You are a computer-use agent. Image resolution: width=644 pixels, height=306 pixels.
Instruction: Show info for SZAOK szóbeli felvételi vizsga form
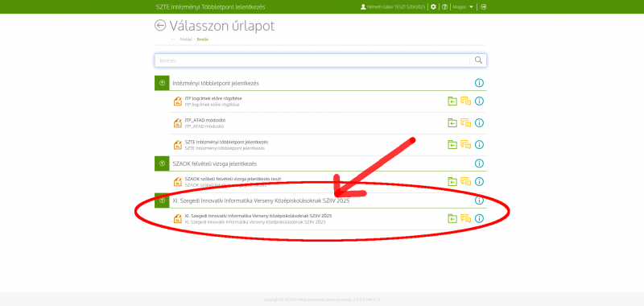coord(479,181)
